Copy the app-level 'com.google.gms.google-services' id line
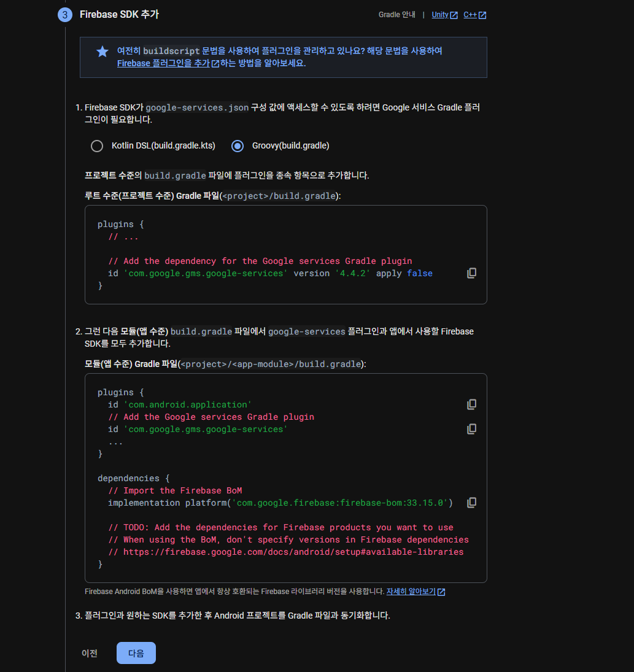 coord(471,429)
